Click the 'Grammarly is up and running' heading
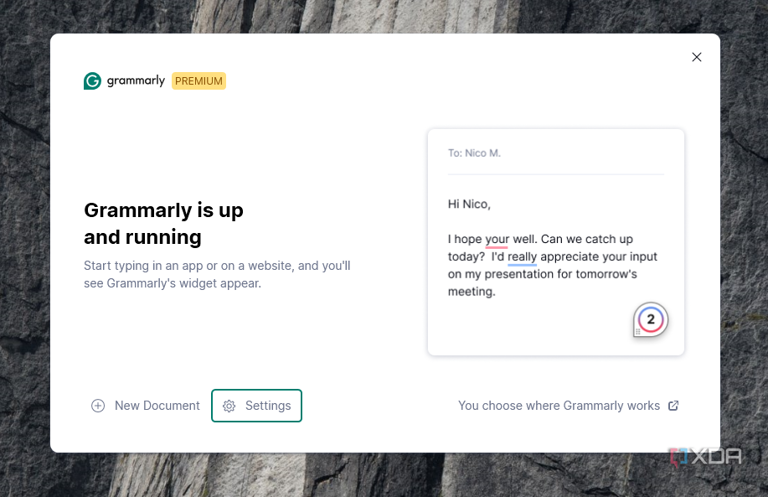This screenshot has height=497, width=768. 164,223
